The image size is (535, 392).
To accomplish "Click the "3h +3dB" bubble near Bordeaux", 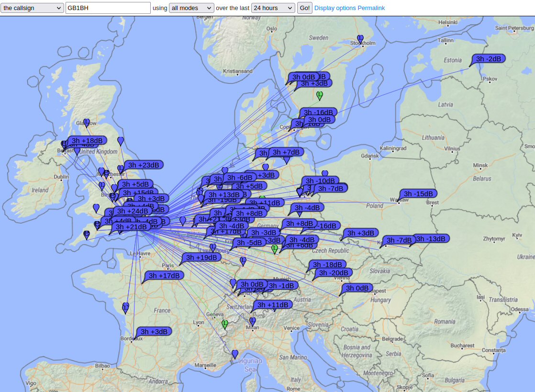I will [x=154, y=332].
